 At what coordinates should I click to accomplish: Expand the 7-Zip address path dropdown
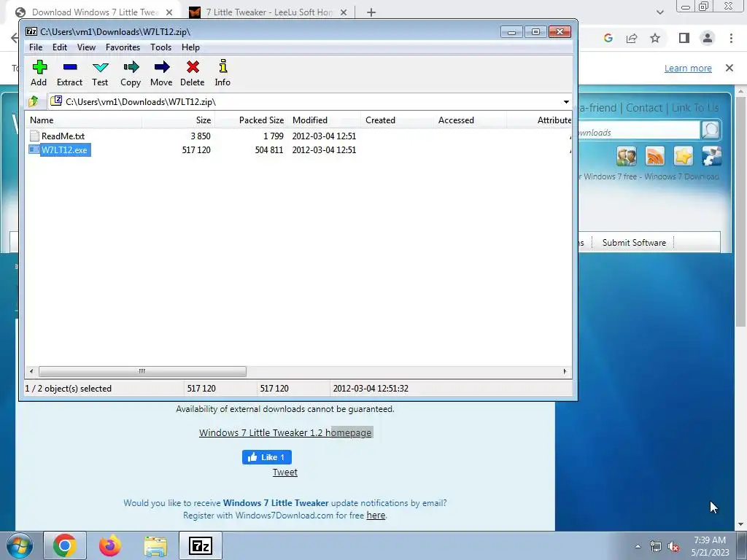[566, 102]
